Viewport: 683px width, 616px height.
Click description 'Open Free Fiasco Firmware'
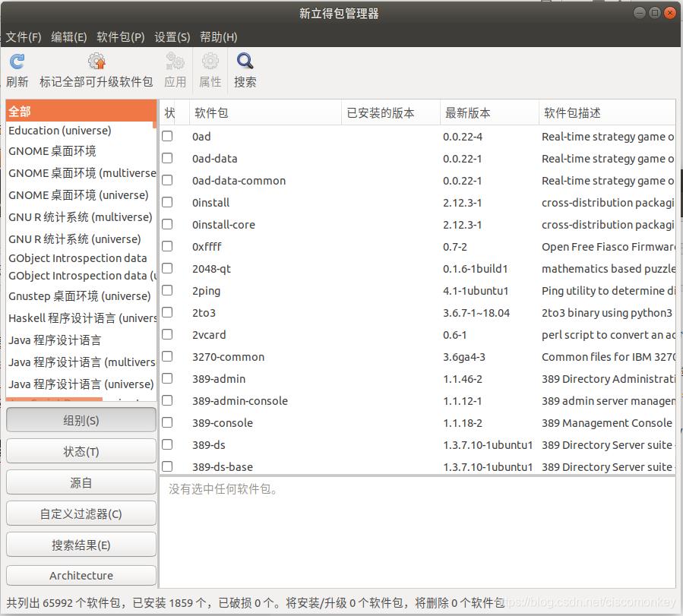[608, 246]
